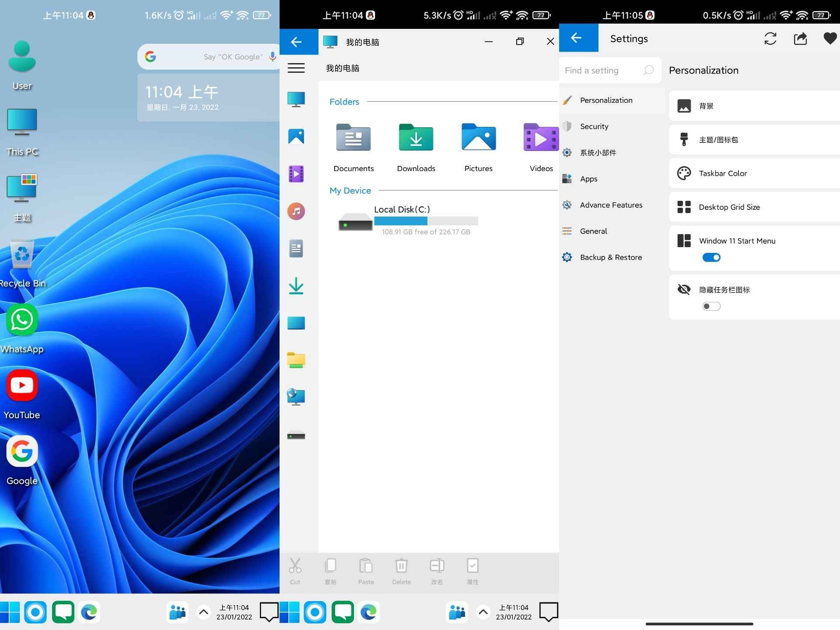The width and height of the screenshot is (840, 630).
Task: Disable the Window 11 Start Menu toggle
Action: [711, 257]
